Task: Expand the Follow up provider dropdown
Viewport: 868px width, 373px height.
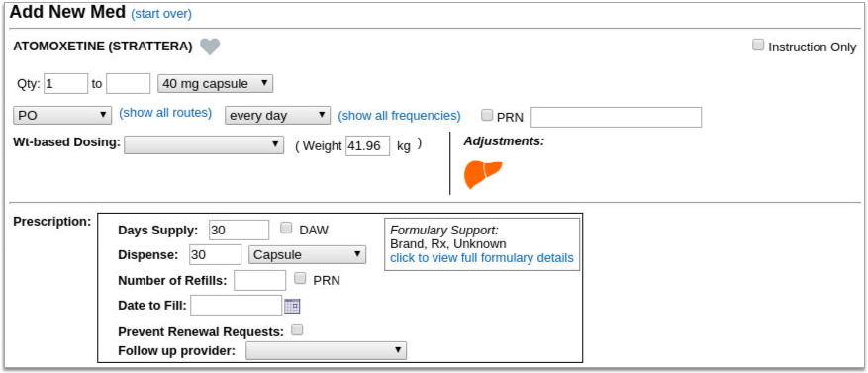Action: (326, 351)
